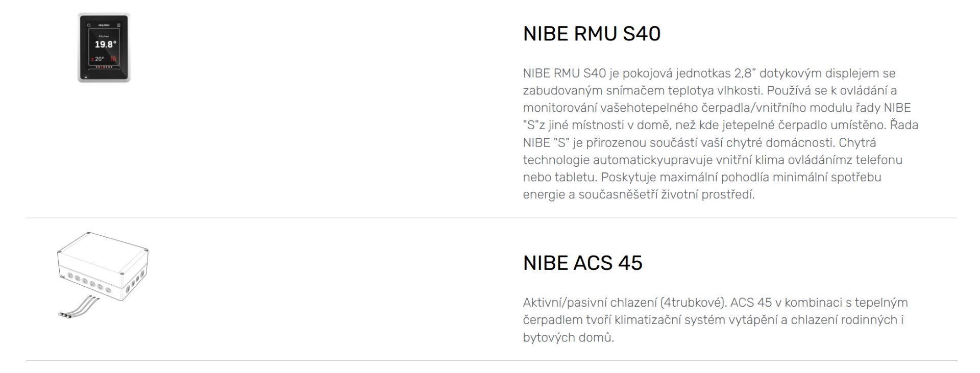This screenshot has height=373, width=980.
Task: Click the 20° setpoint on thermostat screen
Action: [99, 59]
